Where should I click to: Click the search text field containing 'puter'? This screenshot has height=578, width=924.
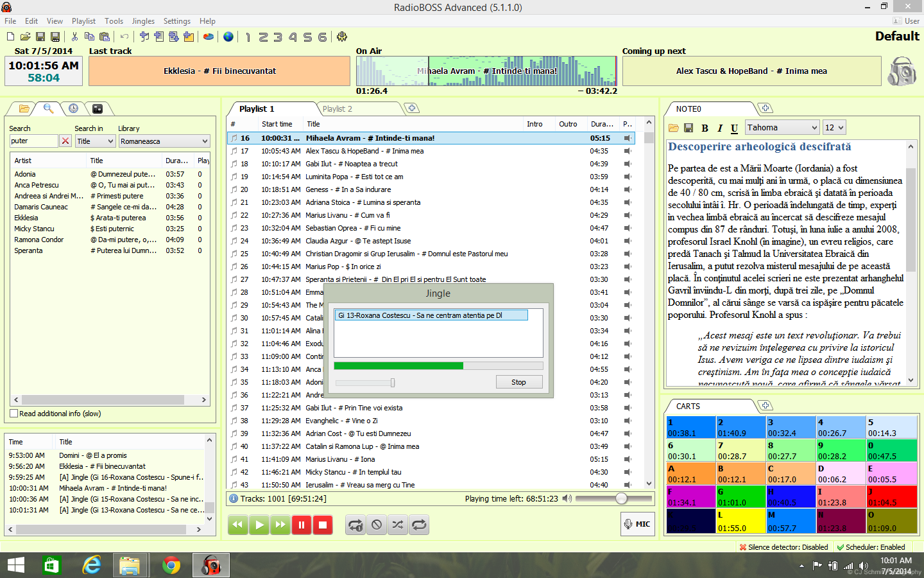tap(33, 141)
